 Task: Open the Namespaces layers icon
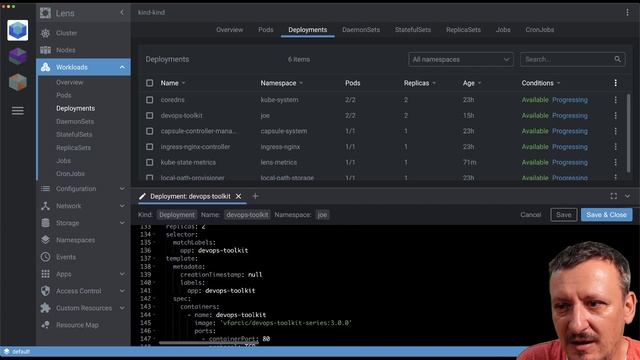pos(45,240)
